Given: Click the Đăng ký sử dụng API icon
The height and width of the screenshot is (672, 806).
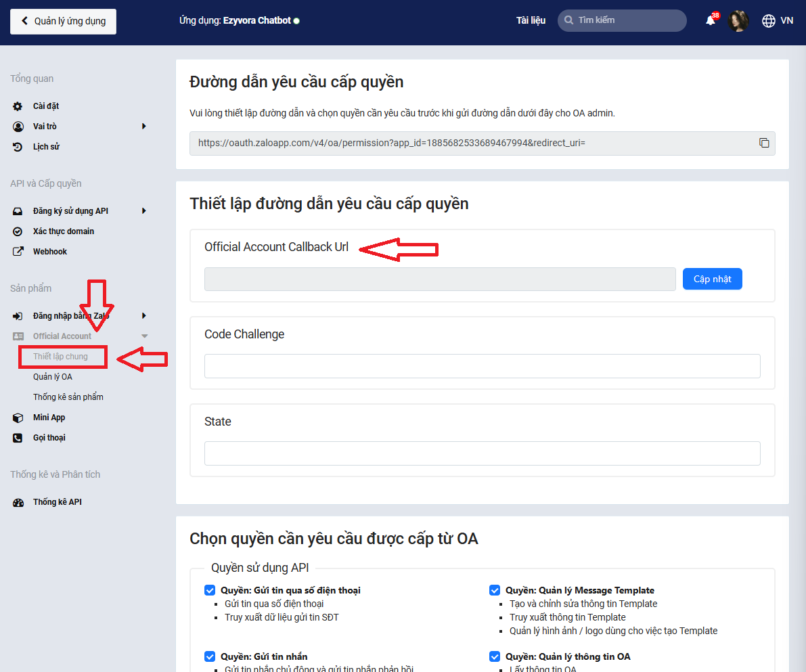Looking at the screenshot, I should coord(18,210).
